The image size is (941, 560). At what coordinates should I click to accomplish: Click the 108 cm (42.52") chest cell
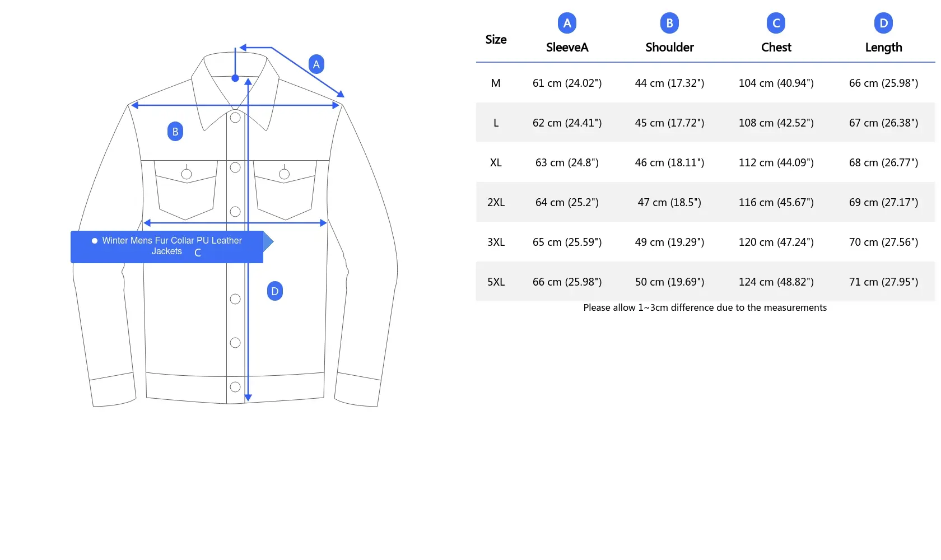[776, 123]
